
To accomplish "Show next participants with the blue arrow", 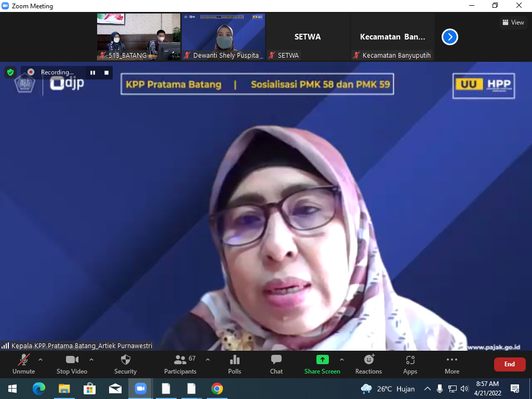I will (449, 37).
